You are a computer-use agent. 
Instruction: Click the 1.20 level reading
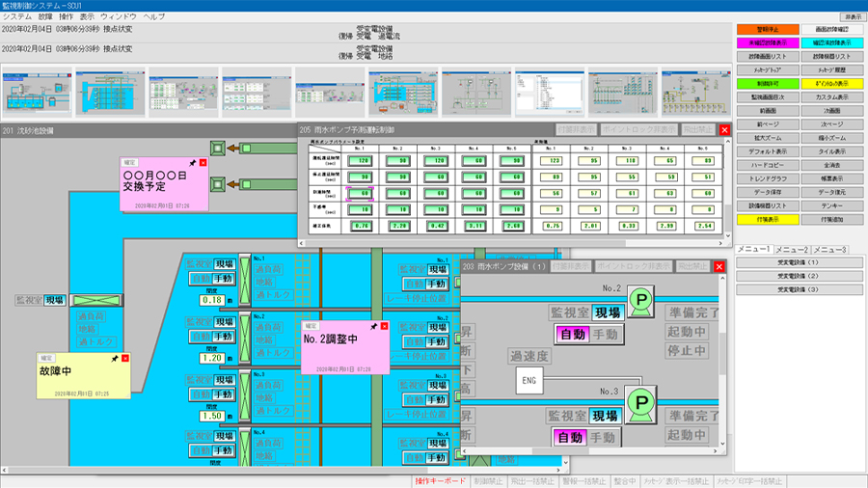click(212, 359)
